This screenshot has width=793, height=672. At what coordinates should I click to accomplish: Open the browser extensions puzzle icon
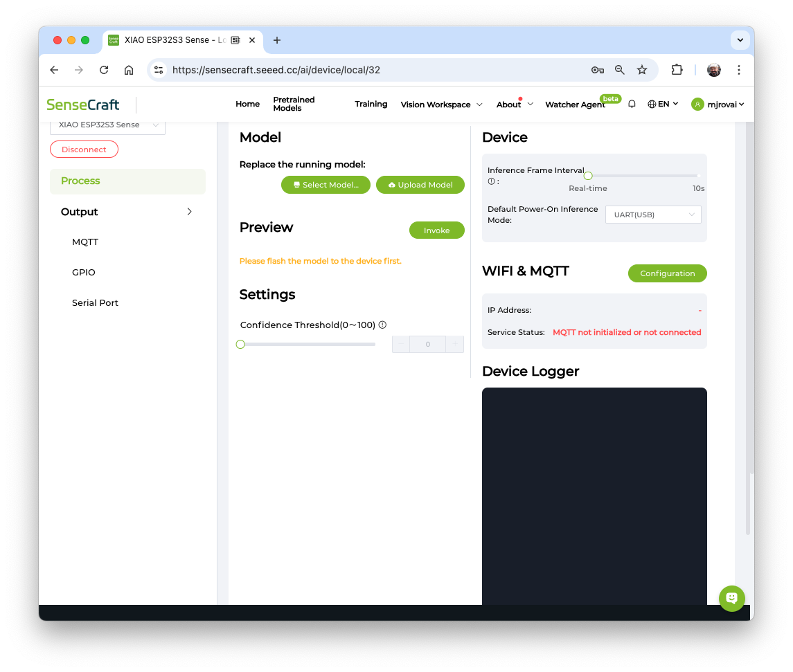point(677,70)
